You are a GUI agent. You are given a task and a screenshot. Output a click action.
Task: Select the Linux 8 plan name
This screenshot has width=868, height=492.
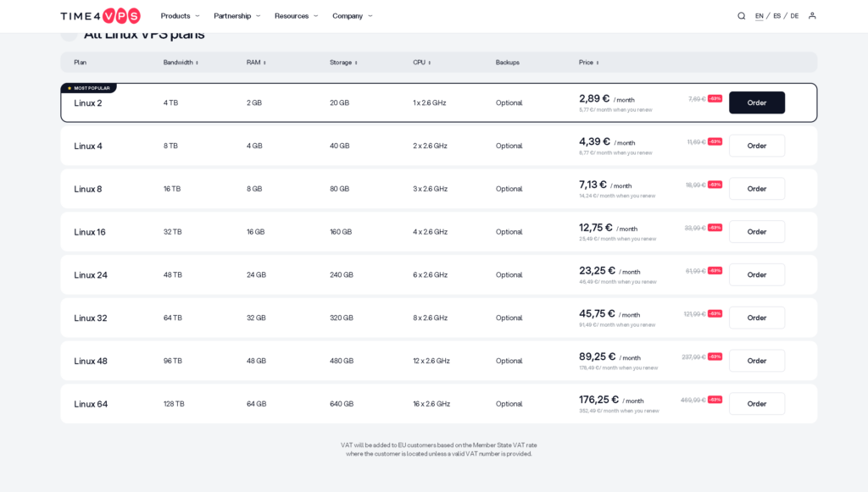[x=88, y=189]
